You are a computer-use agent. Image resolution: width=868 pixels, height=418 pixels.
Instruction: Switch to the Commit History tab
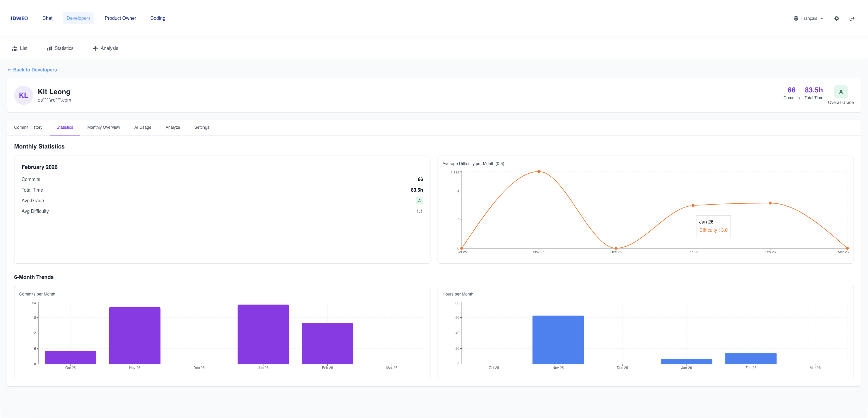point(28,127)
